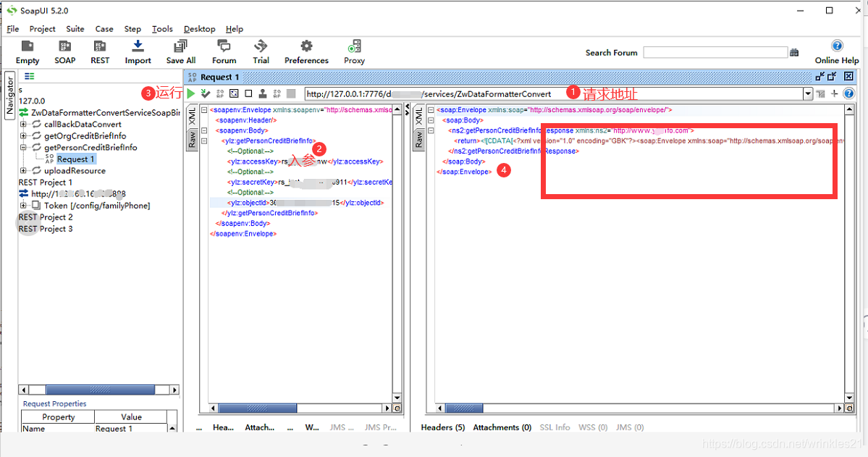The width and height of the screenshot is (868, 457).
Task: Save All open projects
Action: point(180,51)
